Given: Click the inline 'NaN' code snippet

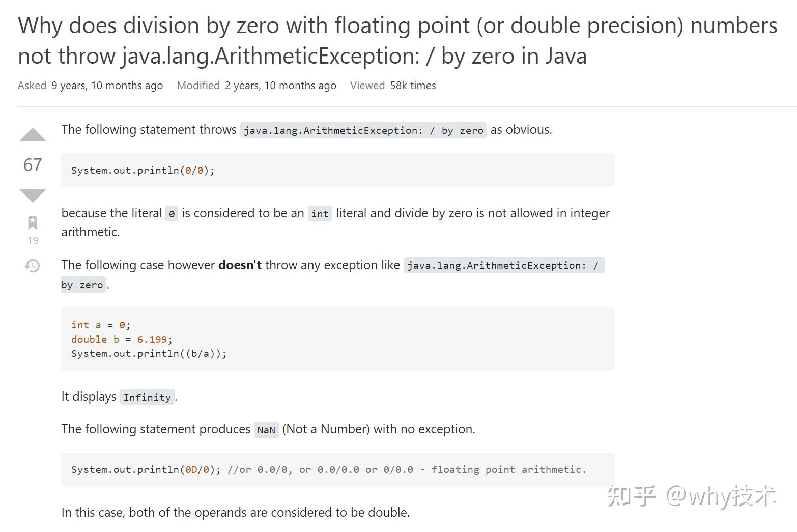Looking at the screenshot, I should (266, 430).
